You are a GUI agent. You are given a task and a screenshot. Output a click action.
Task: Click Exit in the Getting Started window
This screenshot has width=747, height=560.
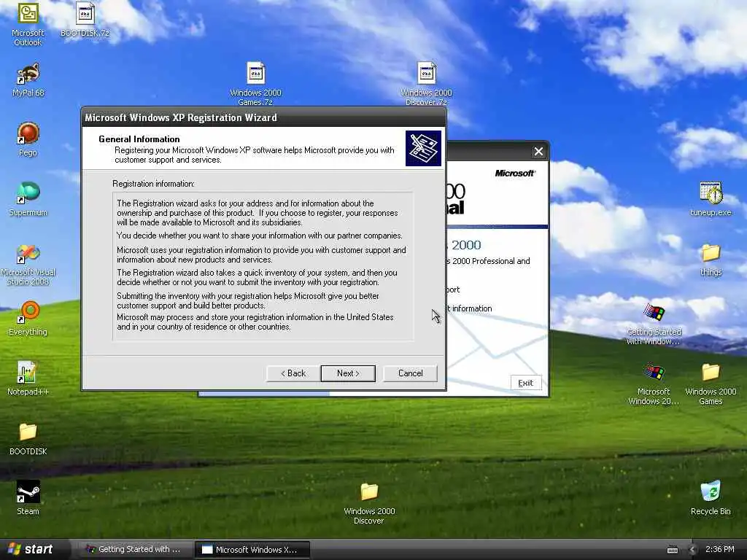pos(526,383)
